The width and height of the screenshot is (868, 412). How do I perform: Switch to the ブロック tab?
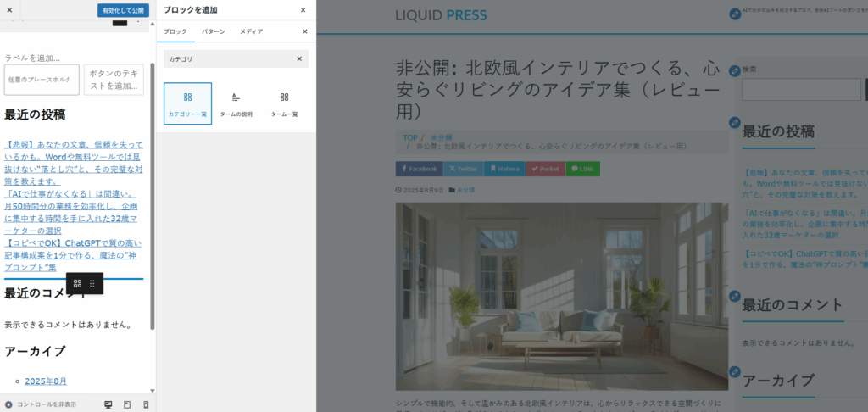pyautogui.click(x=175, y=31)
